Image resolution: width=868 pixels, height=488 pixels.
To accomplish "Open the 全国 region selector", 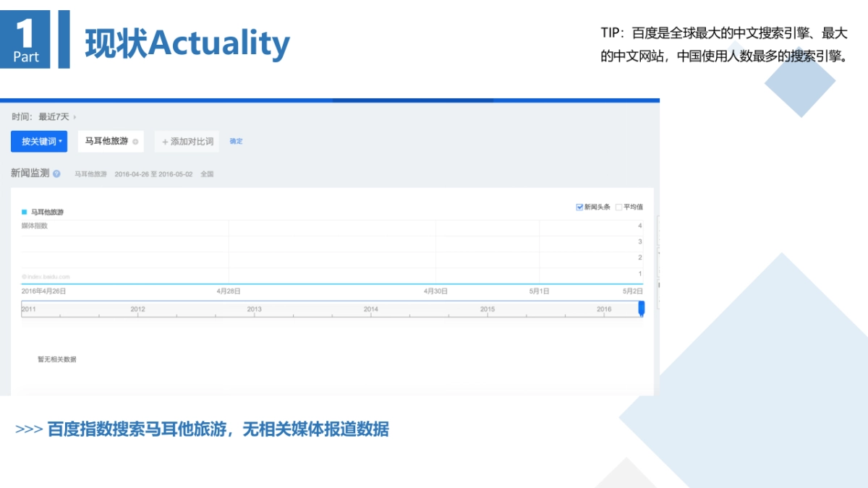I will tap(208, 174).
